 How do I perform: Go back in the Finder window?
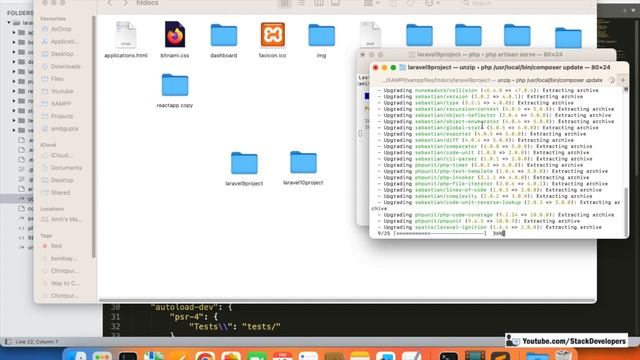pyautogui.click(x=109, y=3)
